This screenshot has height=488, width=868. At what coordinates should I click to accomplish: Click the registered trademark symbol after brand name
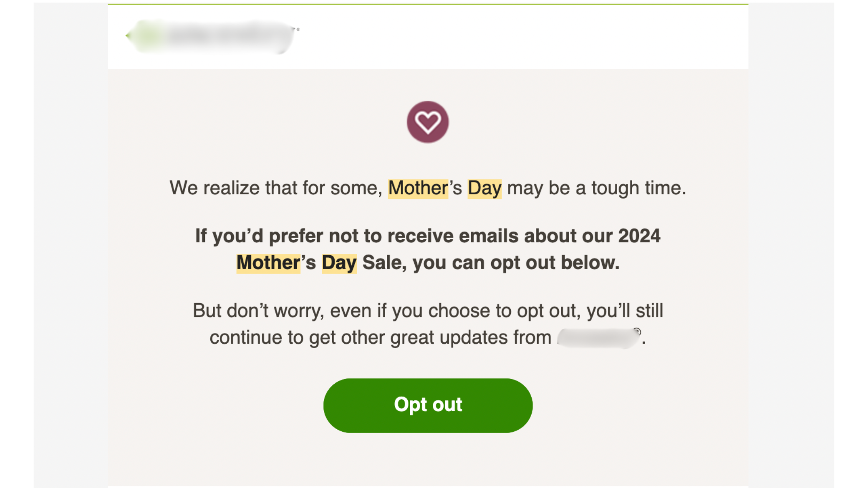point(637,332)
